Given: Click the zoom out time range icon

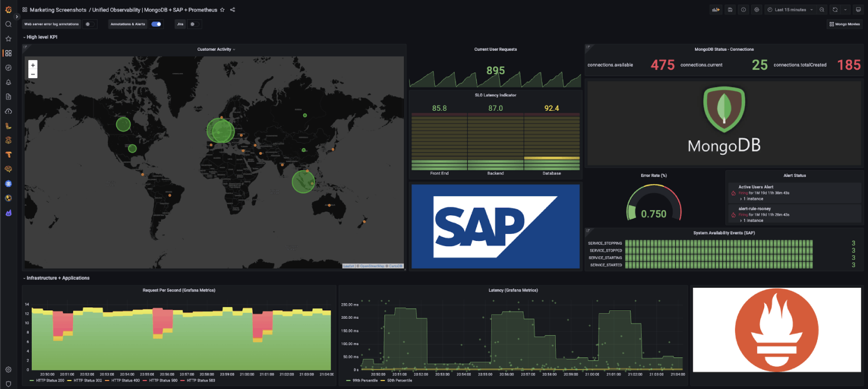Looking at the screenshot, I should click(822, 10).
